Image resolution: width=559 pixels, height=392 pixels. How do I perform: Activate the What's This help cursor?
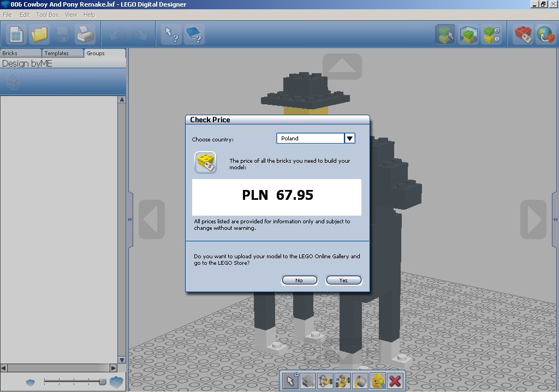[x=171, y=34]
